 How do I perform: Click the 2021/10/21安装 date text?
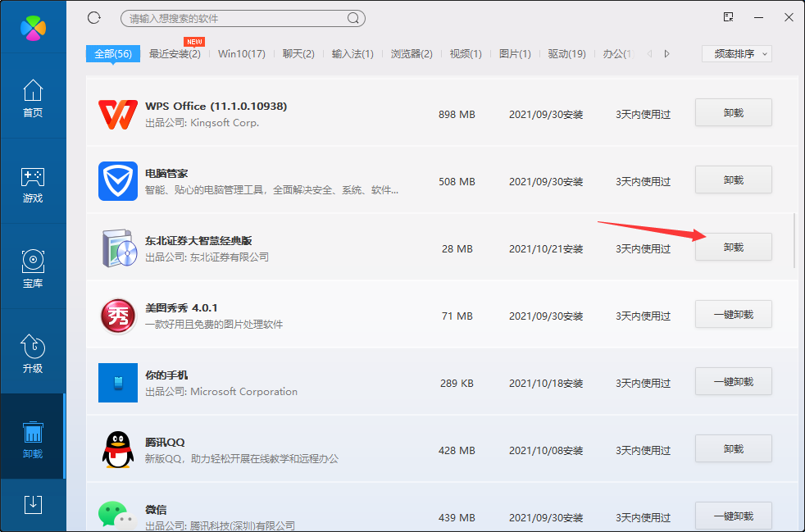(x=546, y=249)
